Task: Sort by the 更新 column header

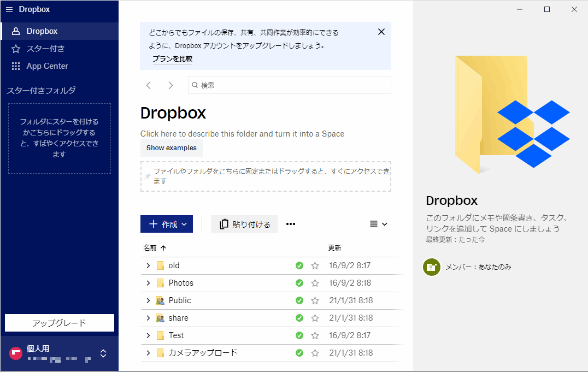Action: (334, 248)
